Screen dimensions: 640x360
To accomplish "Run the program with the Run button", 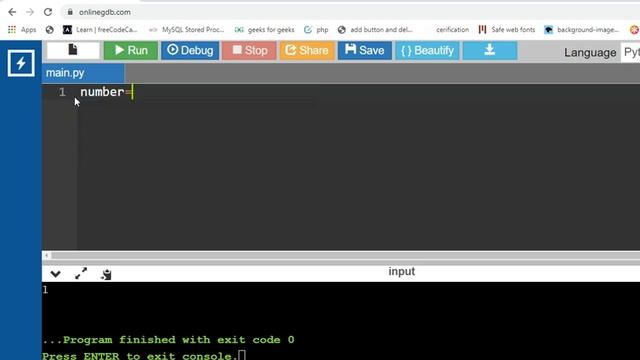I will 131,50.
